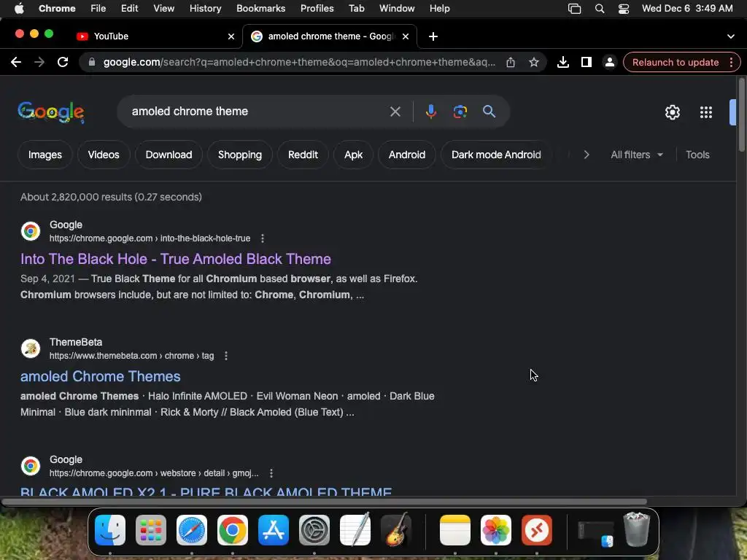Open the View menu
This screenshot has height=560, width=747.
163,9
